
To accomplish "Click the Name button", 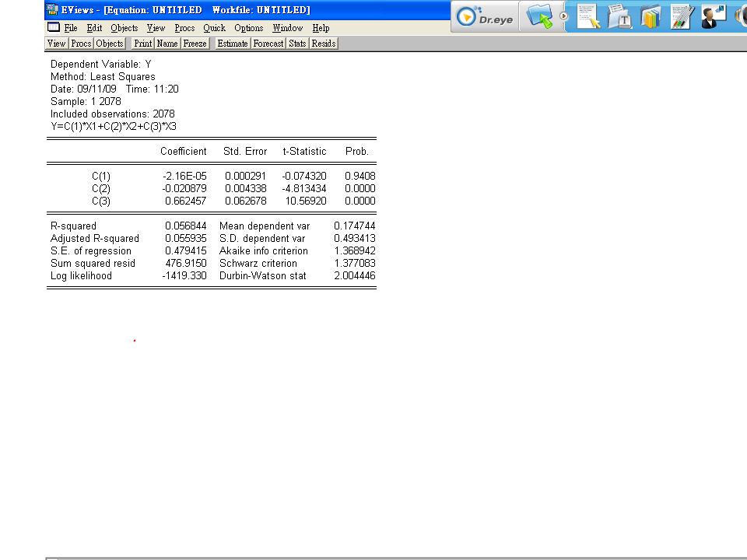I will pyautogui.click(x=167, y=44).
